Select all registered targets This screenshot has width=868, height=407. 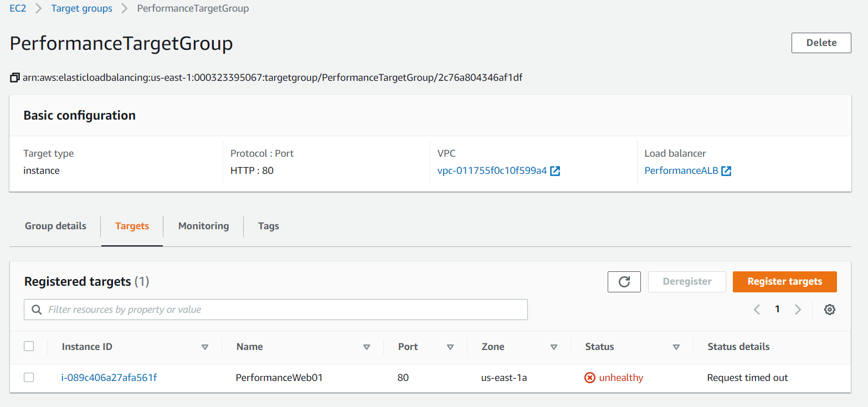[29, 346]
